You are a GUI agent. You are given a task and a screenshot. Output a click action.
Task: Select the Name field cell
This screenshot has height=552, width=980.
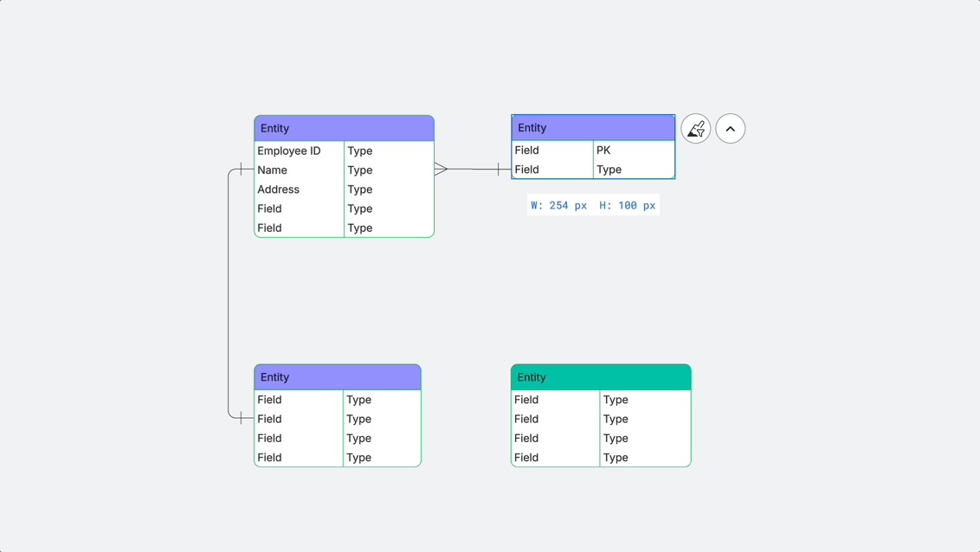click(300, 170)
